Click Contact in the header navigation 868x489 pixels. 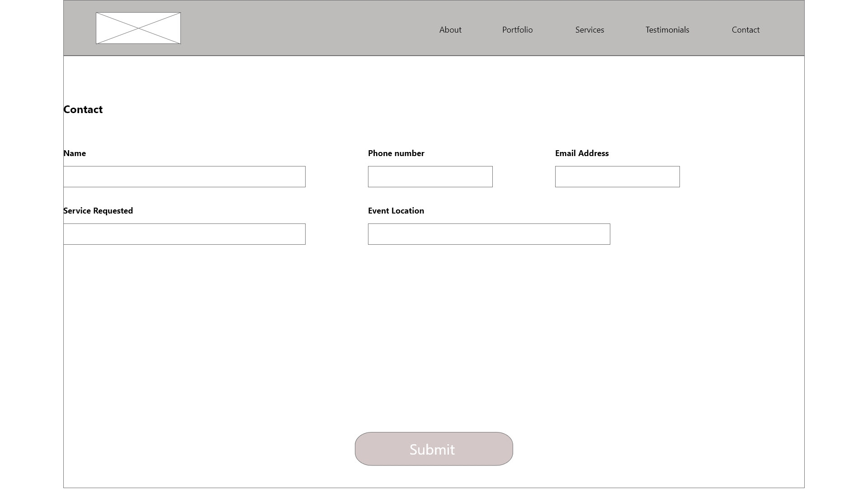pyautogui.click(x=745, y=30)
